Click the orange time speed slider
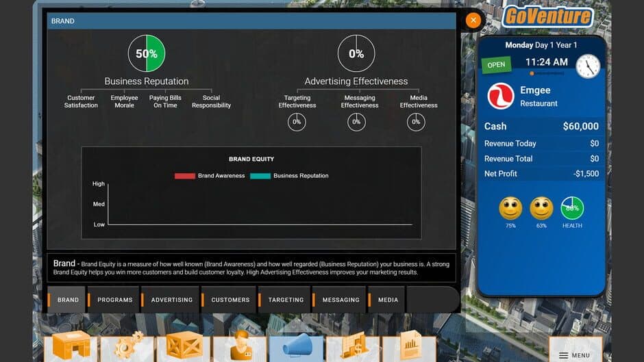 pos(532,73)
